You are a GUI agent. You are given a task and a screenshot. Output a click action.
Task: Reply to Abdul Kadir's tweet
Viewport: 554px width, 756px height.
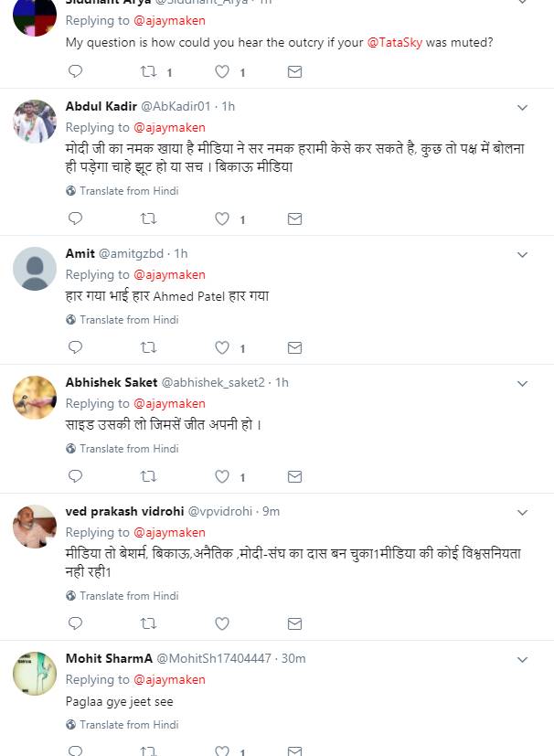coord(76,218)
